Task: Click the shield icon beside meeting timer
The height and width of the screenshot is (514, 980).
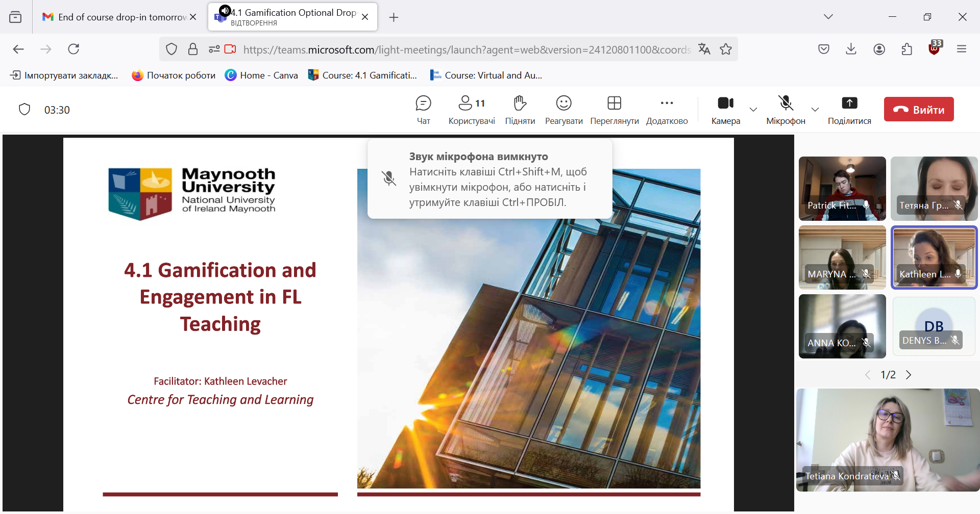Action: click(x=24, y=110)
